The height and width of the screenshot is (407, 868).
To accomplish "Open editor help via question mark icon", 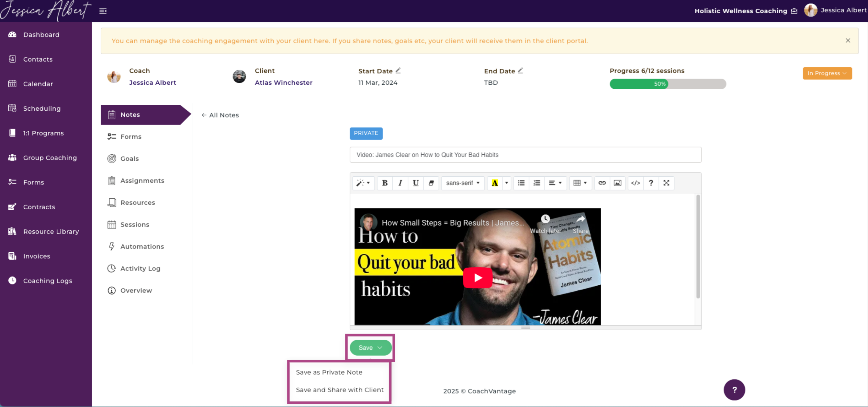I will (x=651, y=183).
